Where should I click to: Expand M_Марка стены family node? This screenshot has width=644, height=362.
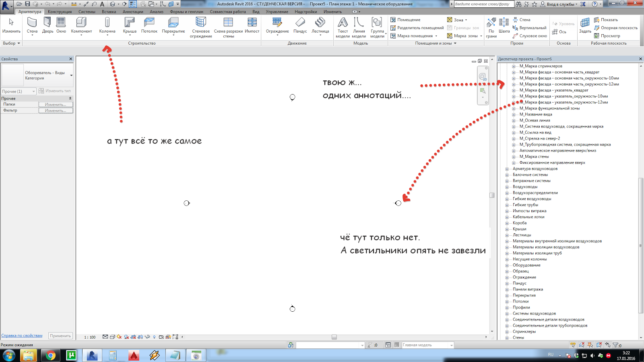tap(514, 157)
